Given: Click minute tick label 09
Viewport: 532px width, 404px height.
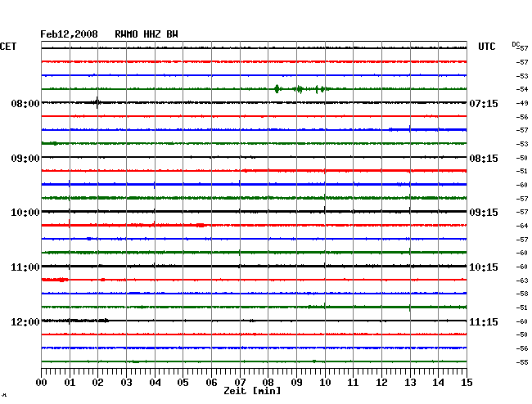Looking at the screenshot, I should [296, 383].
